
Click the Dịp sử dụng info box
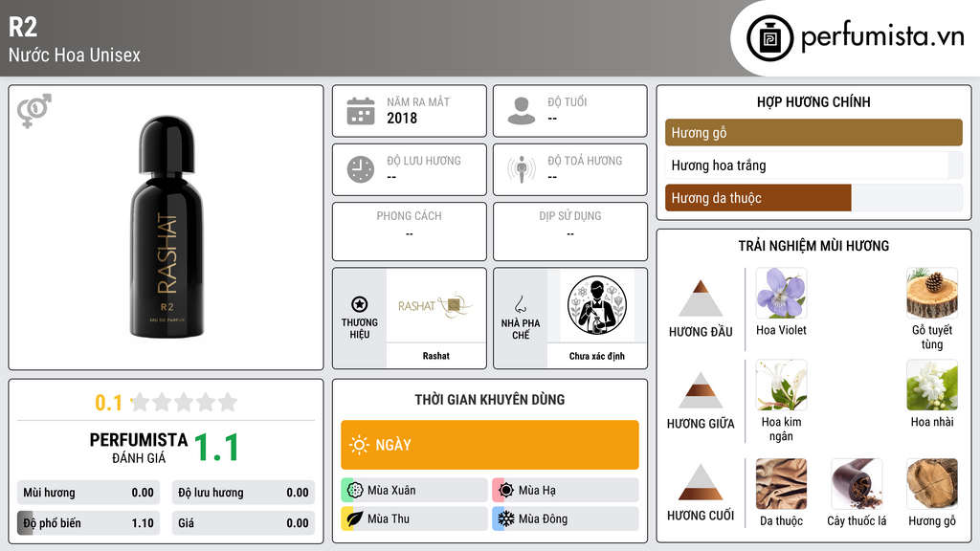pyautogui.click(x=570, y=231)
